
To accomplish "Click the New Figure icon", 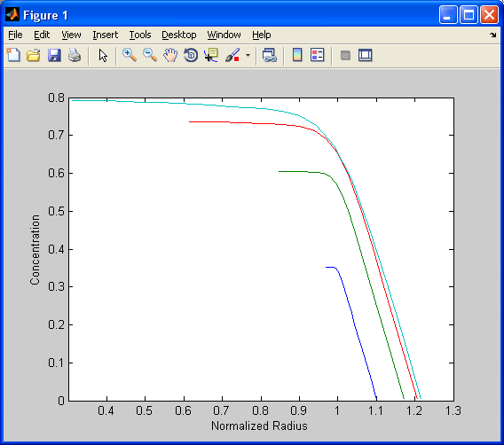I will (13, 55).
